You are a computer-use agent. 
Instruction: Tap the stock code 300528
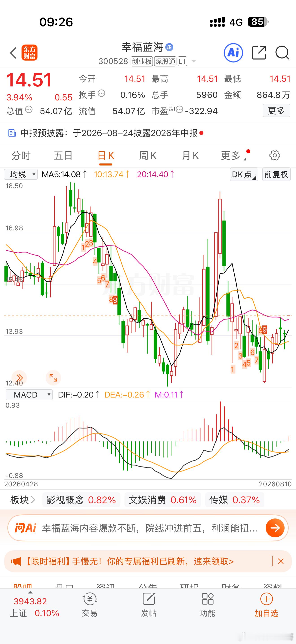[x=113, y=61]
